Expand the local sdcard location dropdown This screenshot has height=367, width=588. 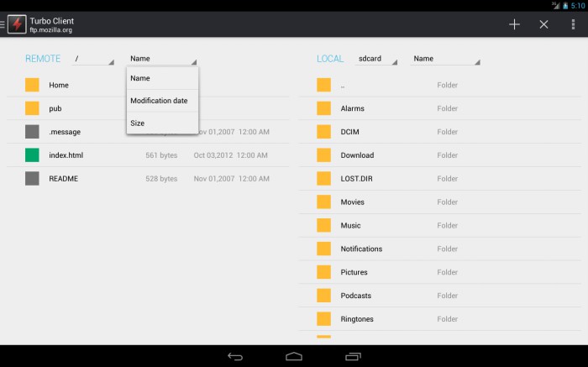click(376, 59)
